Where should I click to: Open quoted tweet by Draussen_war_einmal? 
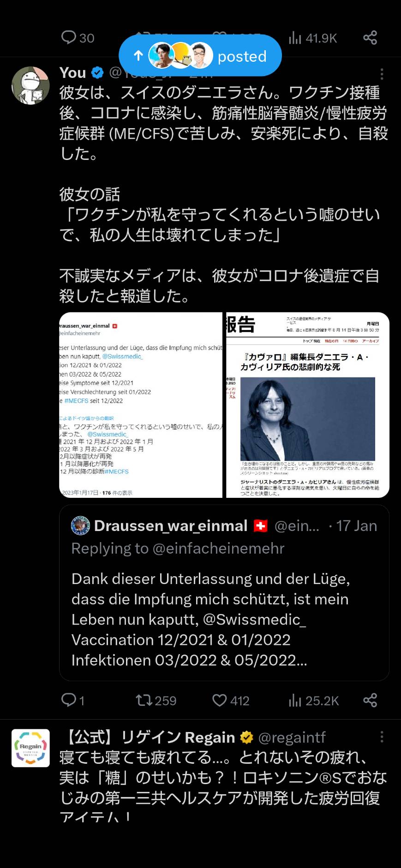point(224,593)
